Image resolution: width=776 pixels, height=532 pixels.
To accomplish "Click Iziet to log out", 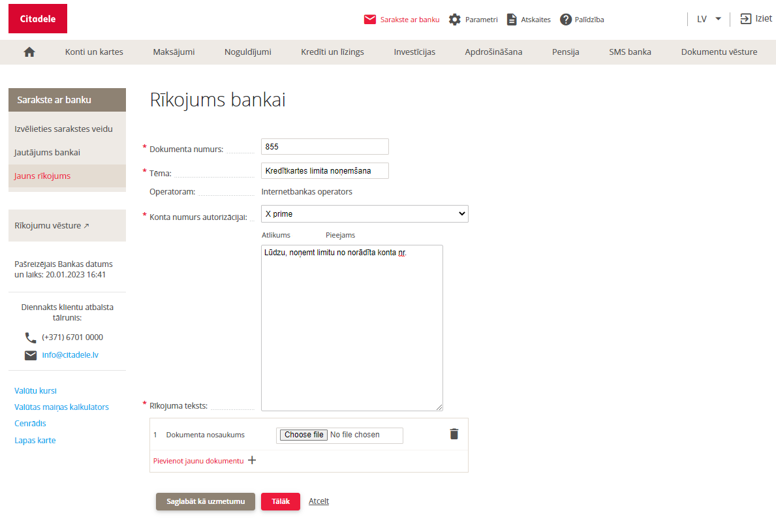I will pyautogui.click(x=764, y=19).
